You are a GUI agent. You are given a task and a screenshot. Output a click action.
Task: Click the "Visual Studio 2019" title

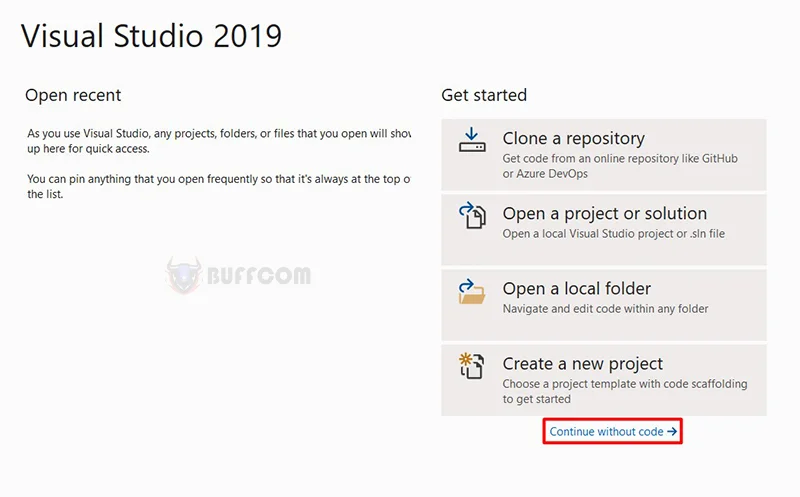151,36
